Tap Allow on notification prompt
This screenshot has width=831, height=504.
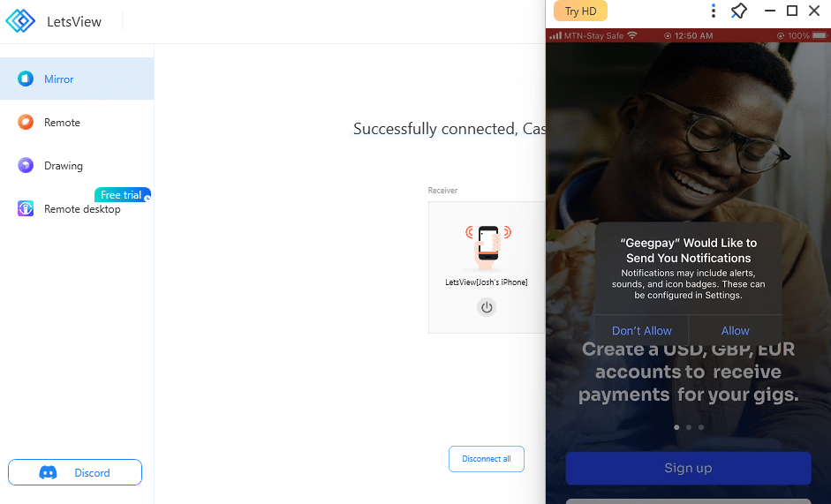tap(735, 331)
